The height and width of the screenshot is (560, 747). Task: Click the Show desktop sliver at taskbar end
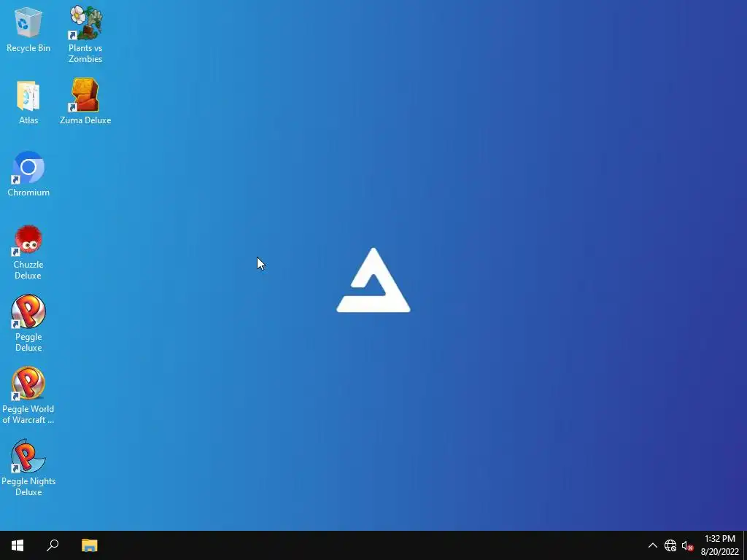[745, 545]
